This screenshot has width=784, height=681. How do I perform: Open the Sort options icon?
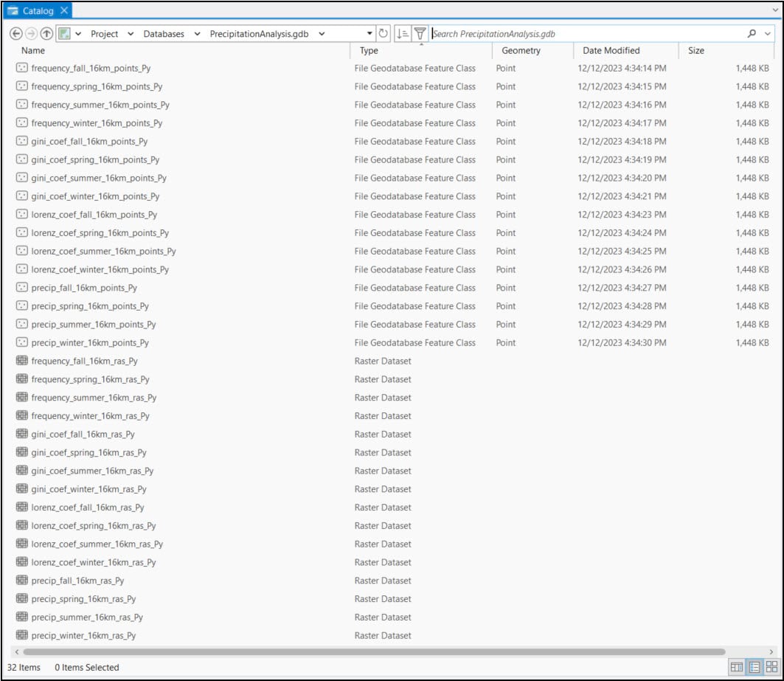[403, 33]
